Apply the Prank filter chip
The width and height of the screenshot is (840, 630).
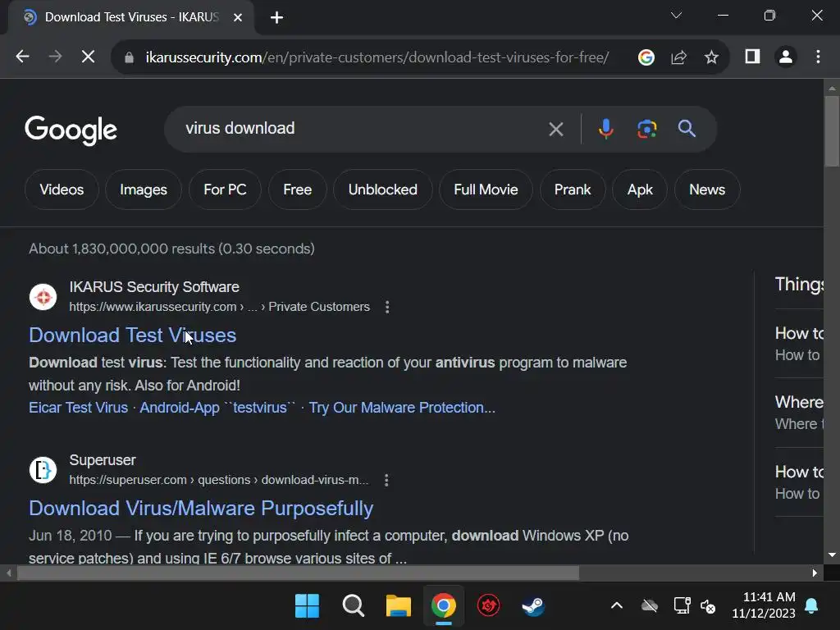point(573,189)
